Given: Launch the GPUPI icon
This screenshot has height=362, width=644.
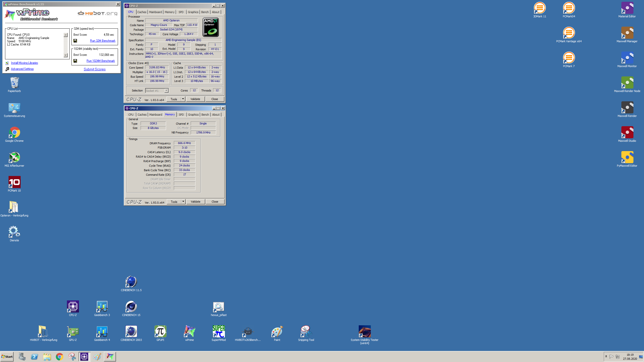Looking at the screenshot, I should pos(160,334).
